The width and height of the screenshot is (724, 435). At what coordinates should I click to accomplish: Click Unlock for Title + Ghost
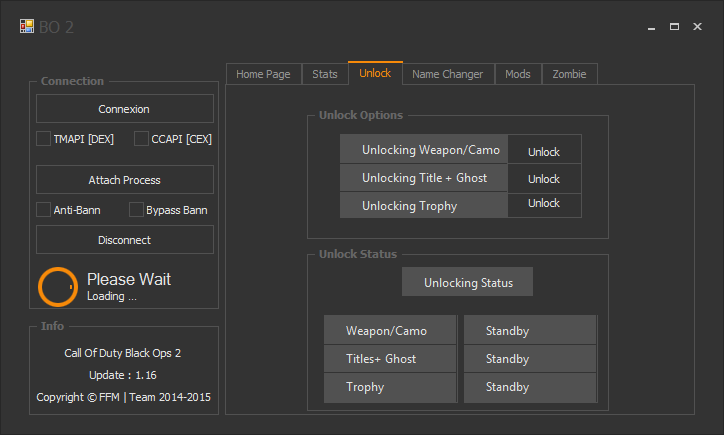pyautogui.click(x=544, y=179)
